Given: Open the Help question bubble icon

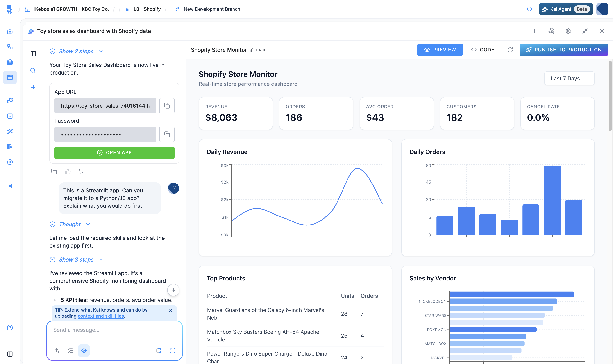Looking at the screenshot, I should pos(10,328).
